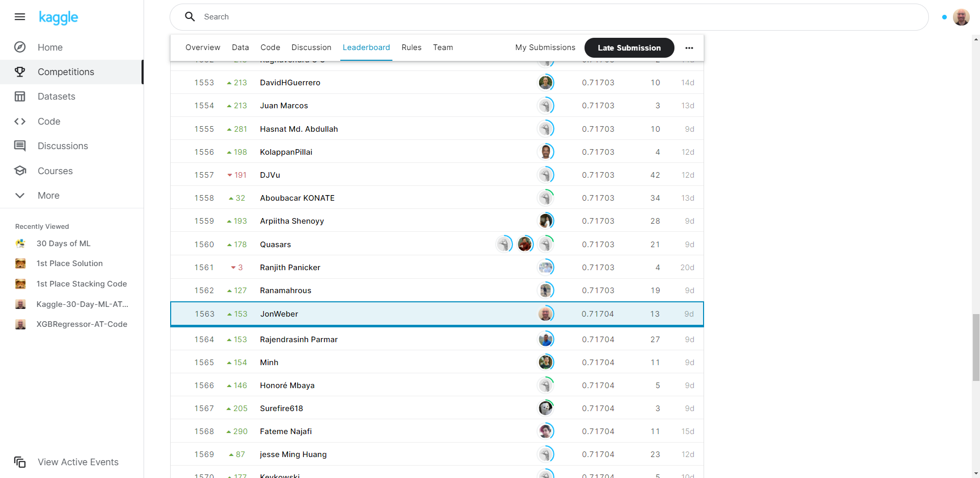Click the View Active Events icon
This screenshot has width=980, height=478.
tap(20, 462)
